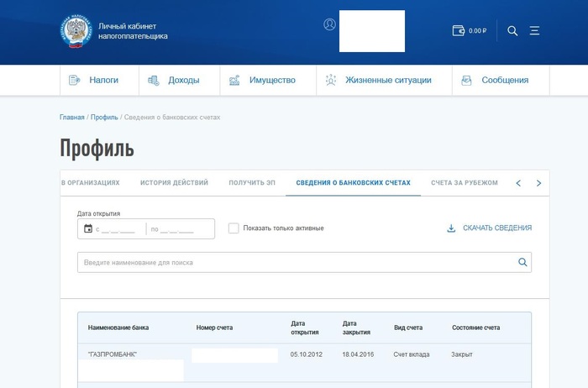Click the search magnifier in the header
The width and height of the screenshot is (588, 388).
[x=512, y=31]
